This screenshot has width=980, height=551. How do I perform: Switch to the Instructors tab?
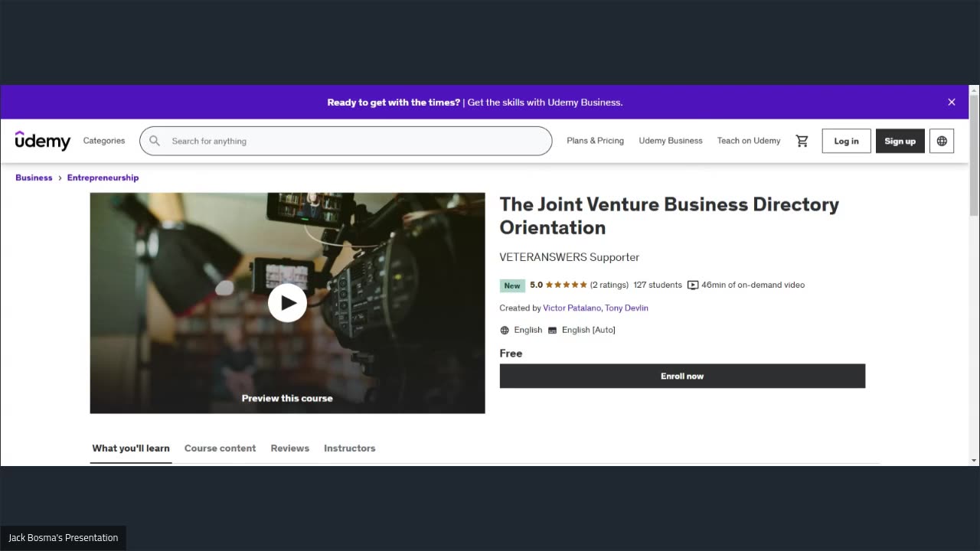349,448
